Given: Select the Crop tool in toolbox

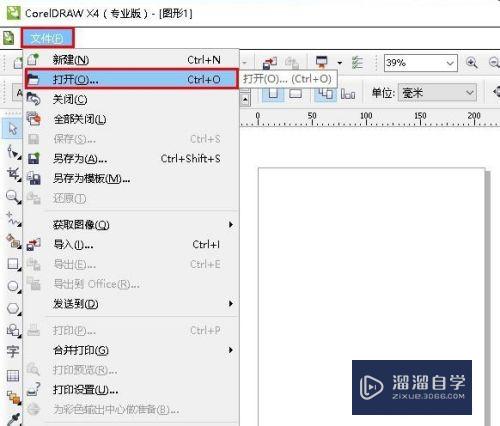Looking at the screenshot, I should click(x=13, y=174).
